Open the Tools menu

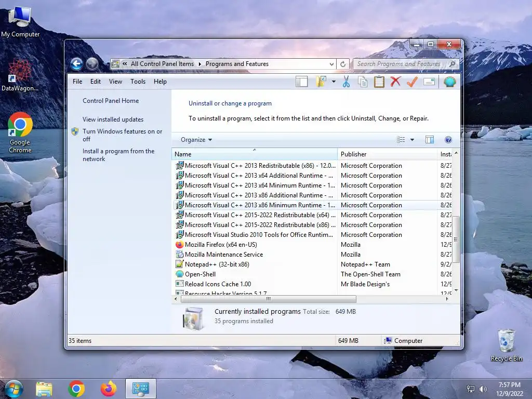coord(138,82)
